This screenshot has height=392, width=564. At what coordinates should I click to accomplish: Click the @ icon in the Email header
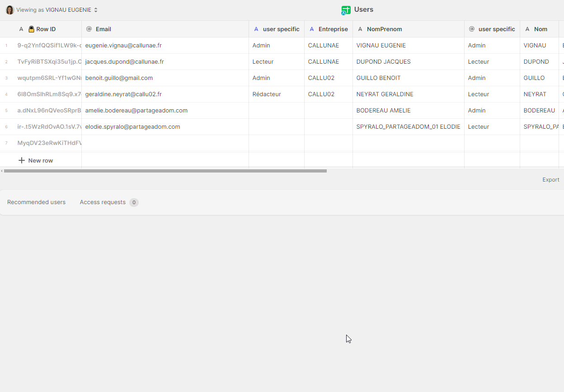pyautogui.click(x=89, y=29)
